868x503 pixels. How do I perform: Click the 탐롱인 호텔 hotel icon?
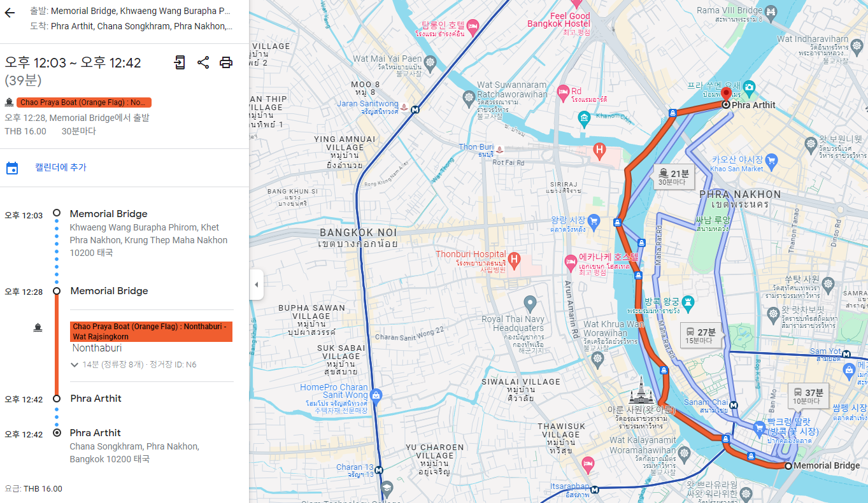click(473, 26)
